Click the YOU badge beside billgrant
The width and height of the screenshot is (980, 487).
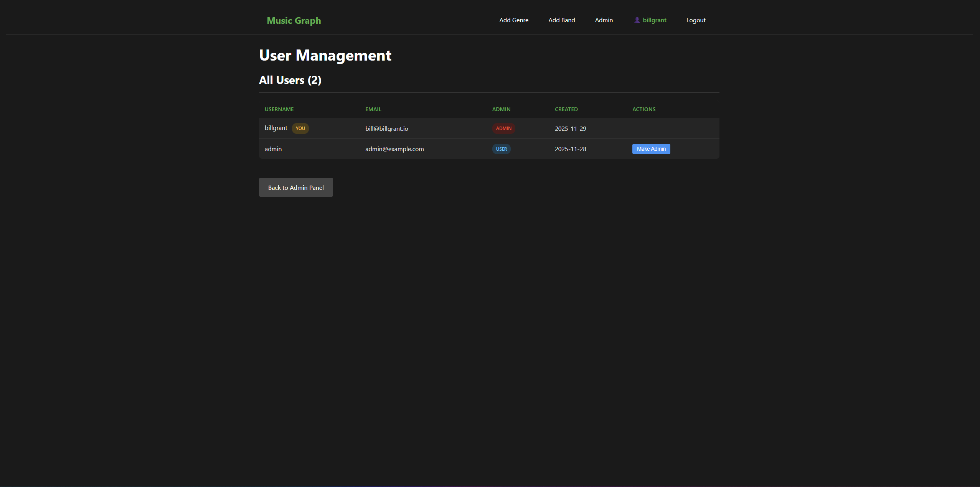tap(300, 128)
